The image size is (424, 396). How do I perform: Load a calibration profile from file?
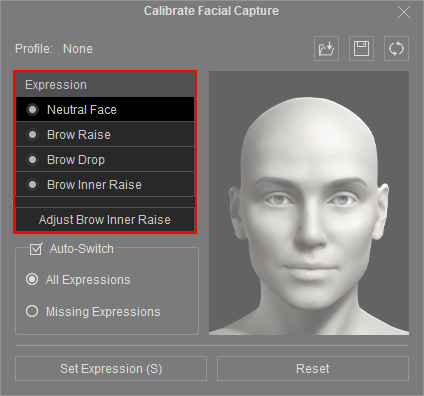326,49
